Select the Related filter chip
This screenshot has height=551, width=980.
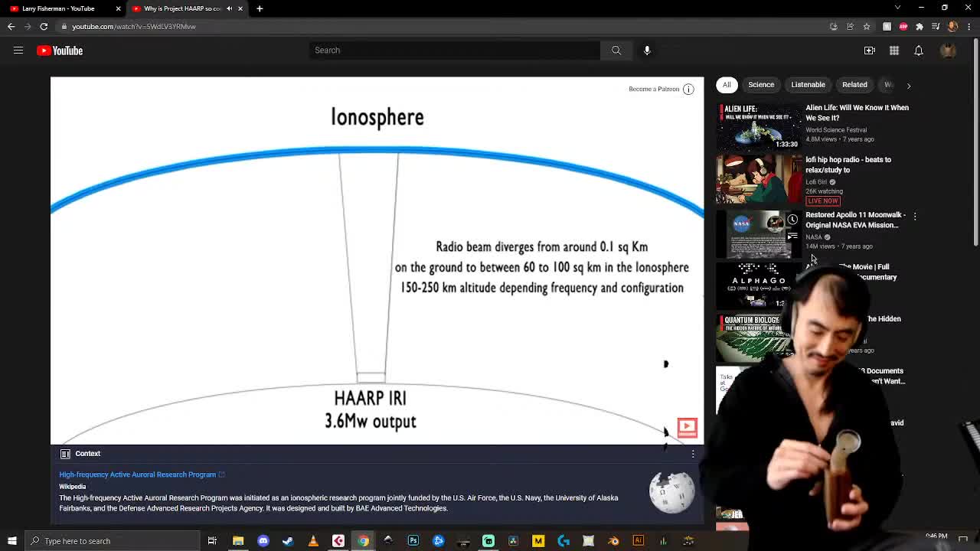[854, 85]
